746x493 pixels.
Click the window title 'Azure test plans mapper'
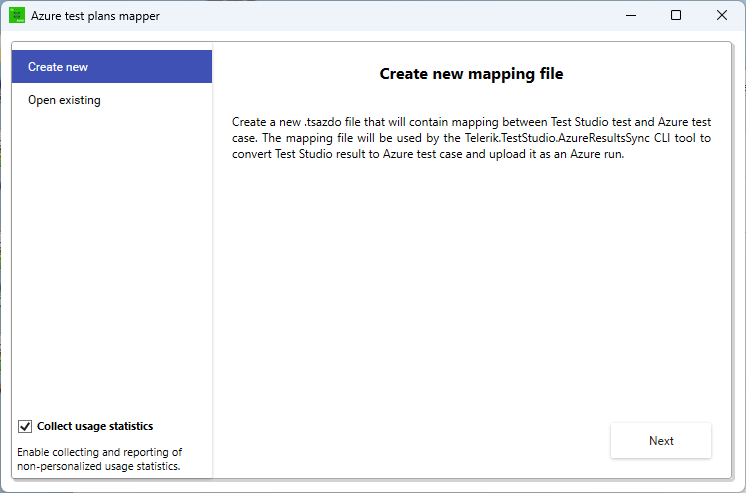pos(95,16)
